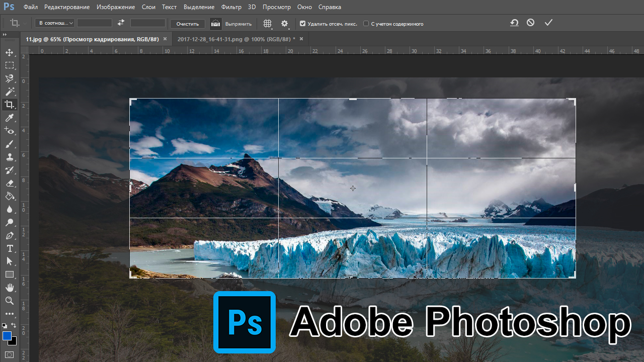
Task: Select the Eraser tool
Action: [10, 183]
